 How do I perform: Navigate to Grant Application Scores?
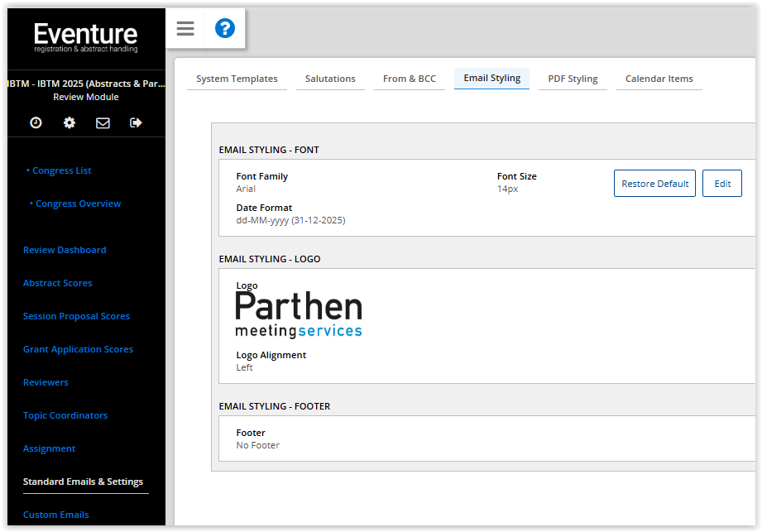pyautogui.click(x=78, y=349)
